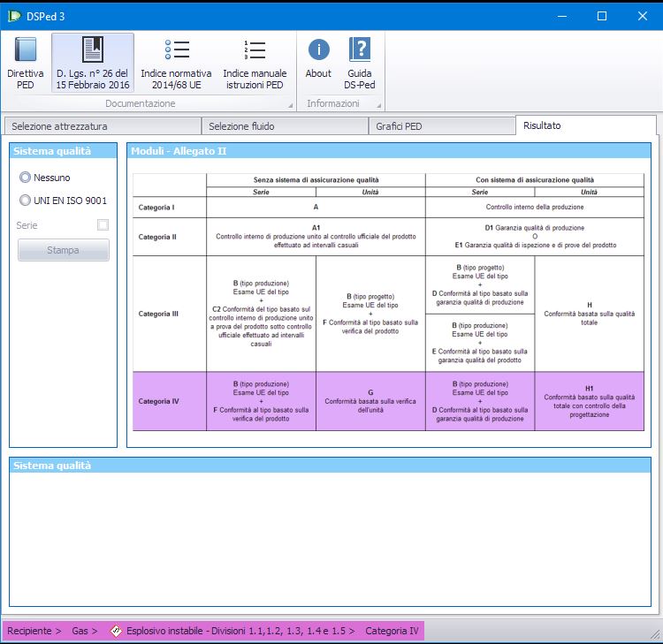The width and height of the screenshot is (663, 644).
Task: Minimize the DSPed 3 window
Action: tap(562, 16)
